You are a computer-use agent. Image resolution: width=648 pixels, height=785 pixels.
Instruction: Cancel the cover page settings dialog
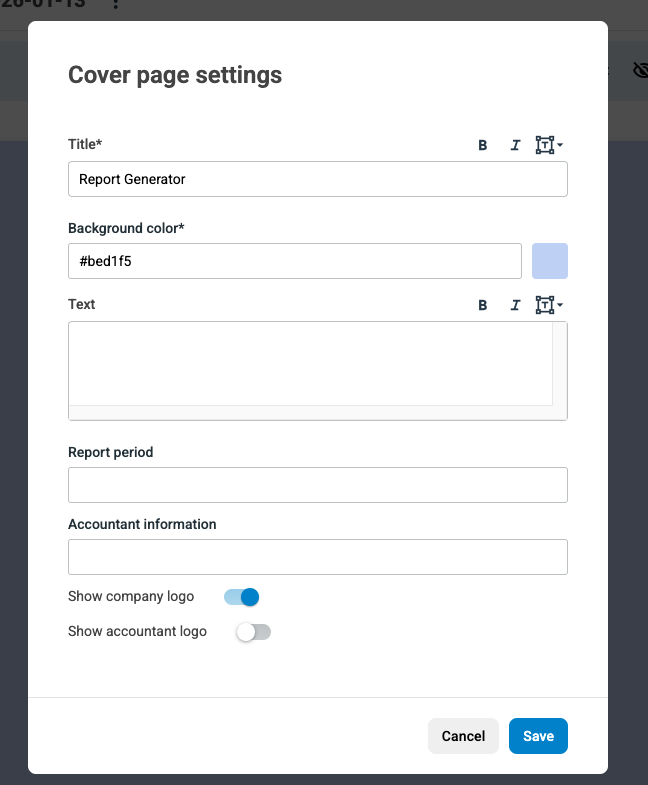click(463, 736)
